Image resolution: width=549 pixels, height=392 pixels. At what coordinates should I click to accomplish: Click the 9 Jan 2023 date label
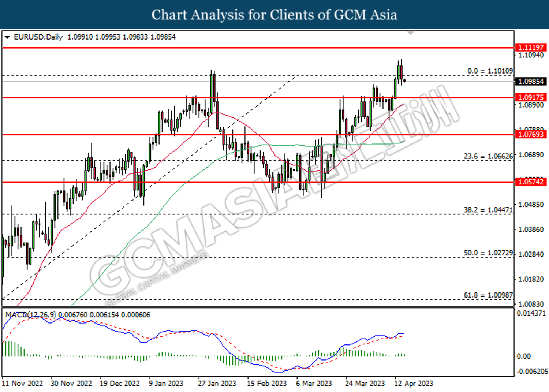166,383
